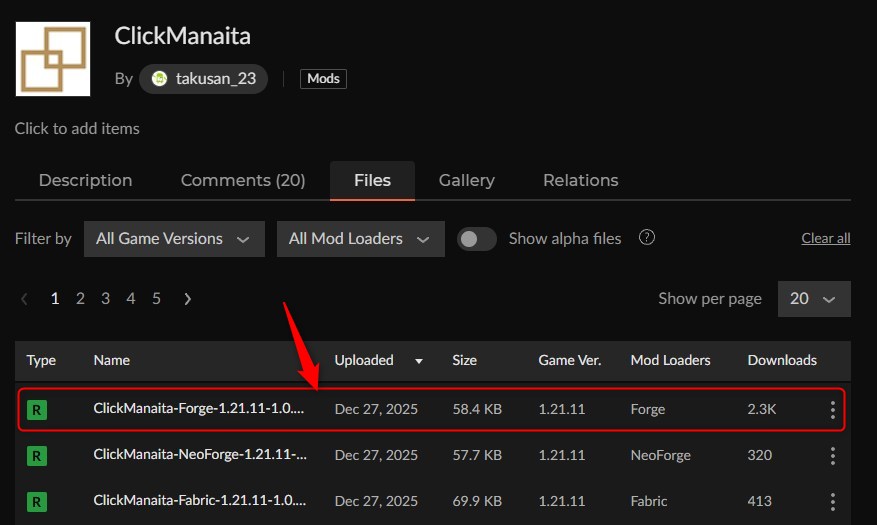Click the green R release icon for Fabric file
This screenshot has height=525, width=877.
point(37,501)
